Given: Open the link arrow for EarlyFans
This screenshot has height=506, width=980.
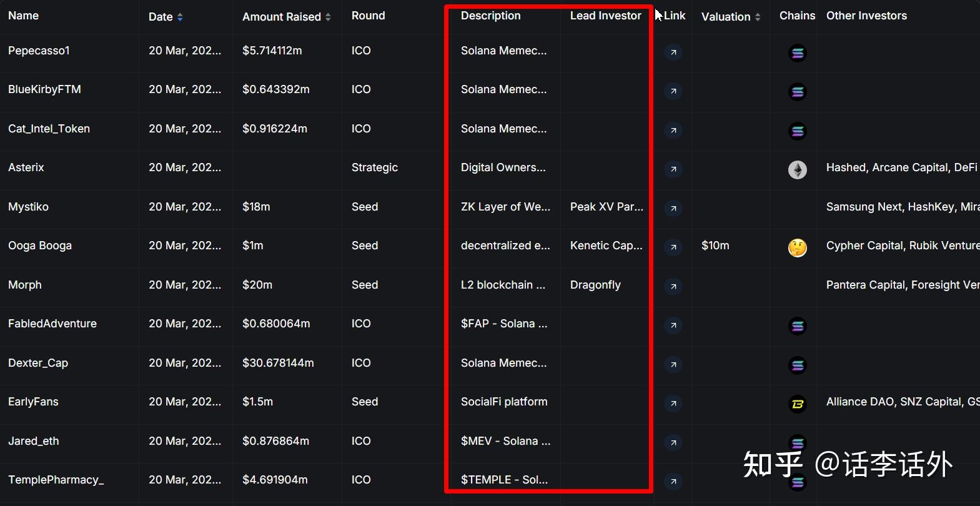Looking at the screenshot, I should click(673, 404).
